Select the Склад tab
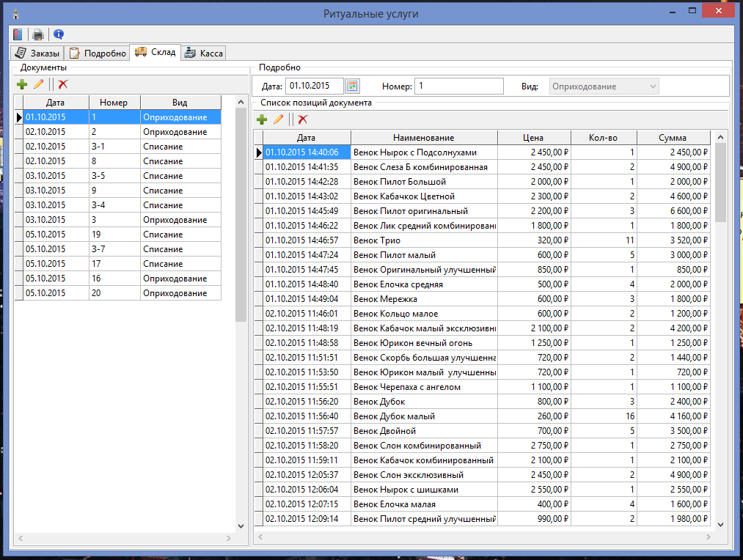Screen dimensions: 743x560 [x=155, y=52]
